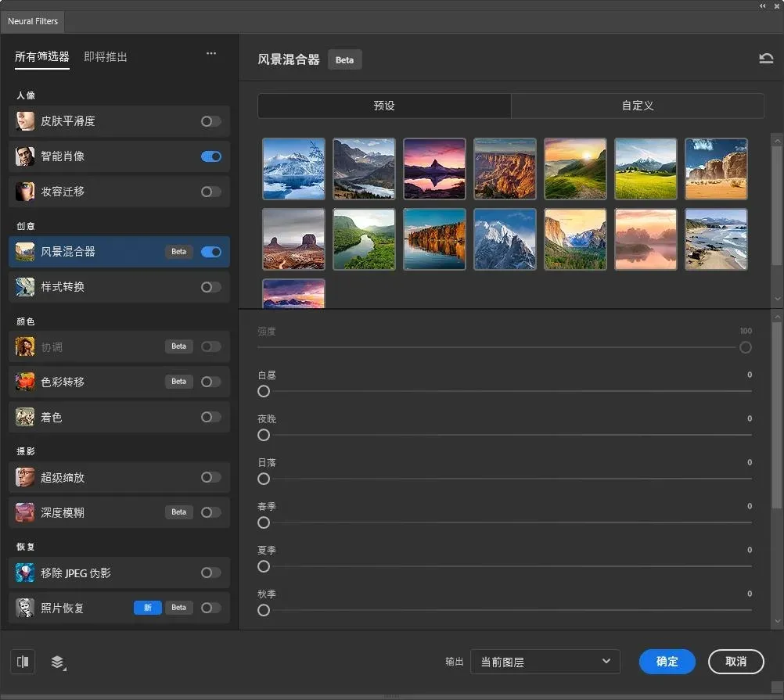
Task: Click the 日落 slider handle
Action: click(x=264, y=479)
